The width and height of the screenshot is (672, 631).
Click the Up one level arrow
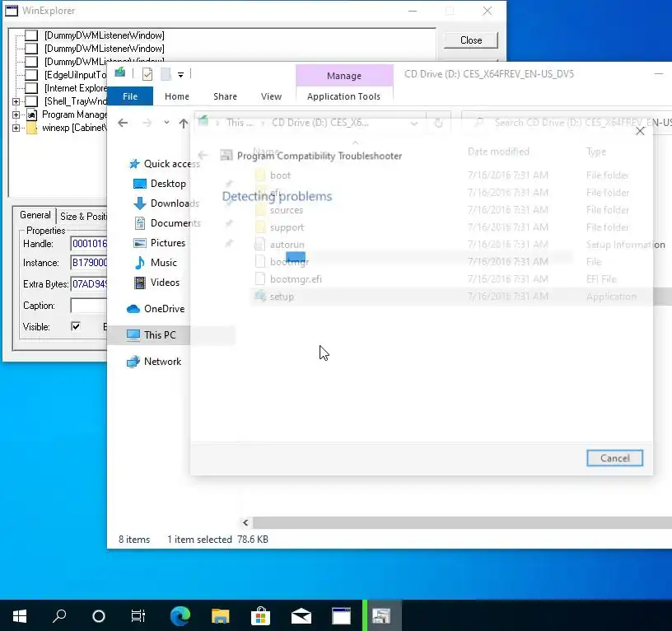coord(184,124)
